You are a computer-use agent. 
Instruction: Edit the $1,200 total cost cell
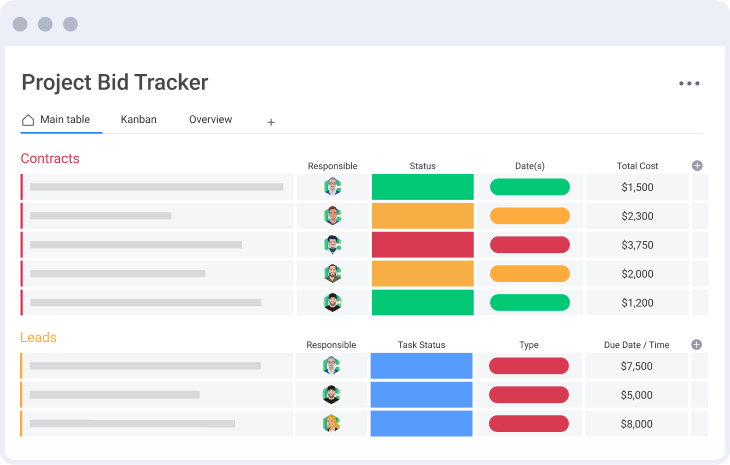point(637,303)
